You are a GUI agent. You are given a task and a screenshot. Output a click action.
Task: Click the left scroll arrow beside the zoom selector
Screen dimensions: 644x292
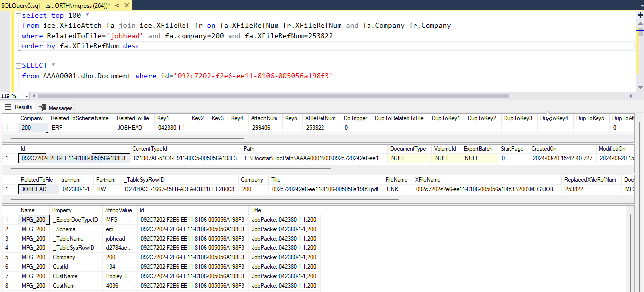pyautogui.click(x=34, y=96)
